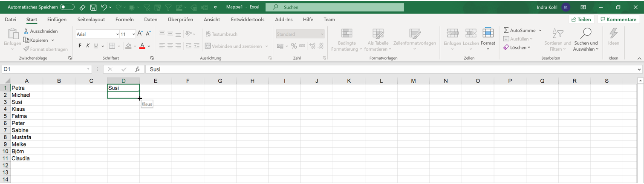
Task: Open the font size 11 dropdown
Action: pos(133,34)
